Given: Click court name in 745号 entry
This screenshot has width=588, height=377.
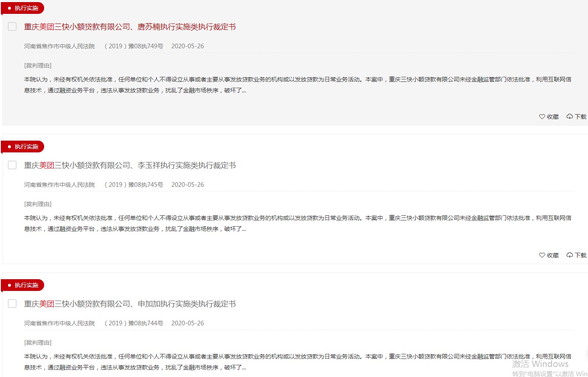Looking at the screenshot, I should coord(59,185).
